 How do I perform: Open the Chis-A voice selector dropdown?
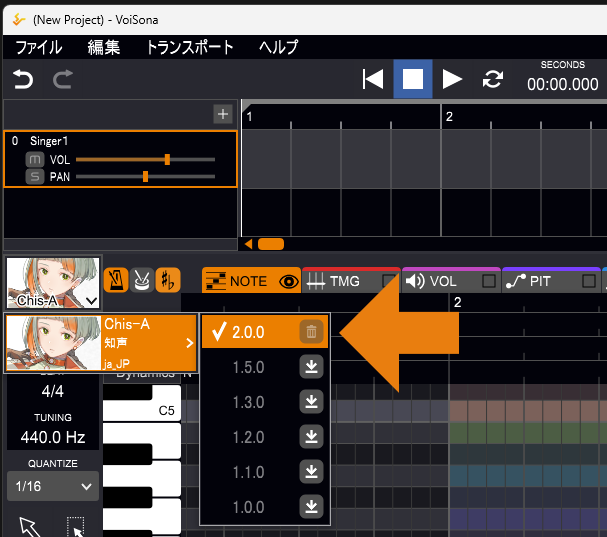(53, 283)
